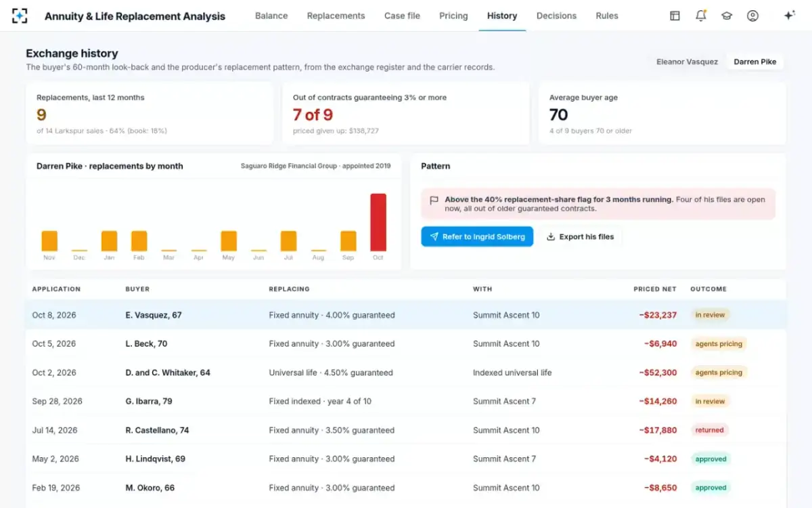Open the Replacements tab
812x508 pixels.
coord(336,16)
